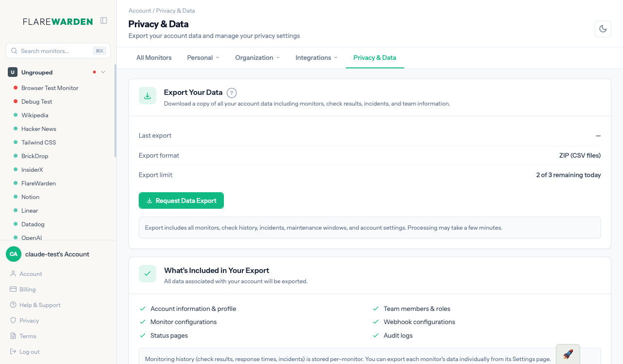Open the Integrations dropdown menu
623x364 pixels.
coord(316,57)
